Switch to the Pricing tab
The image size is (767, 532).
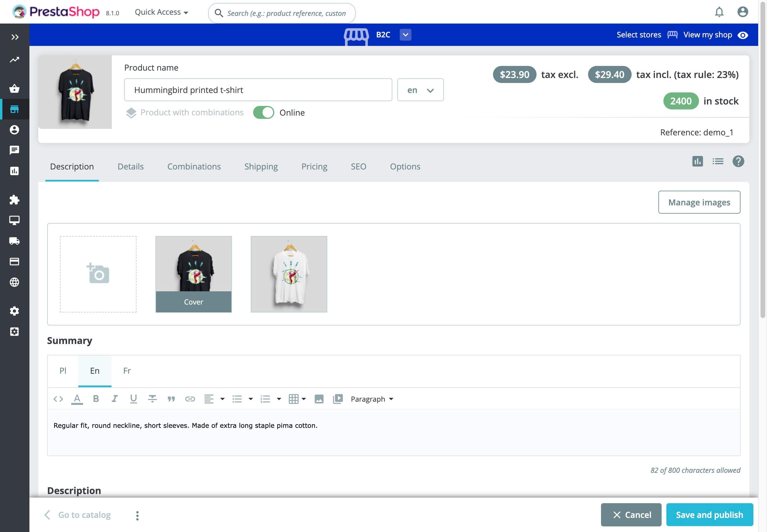pyautogui.click(x=314, y=166)
